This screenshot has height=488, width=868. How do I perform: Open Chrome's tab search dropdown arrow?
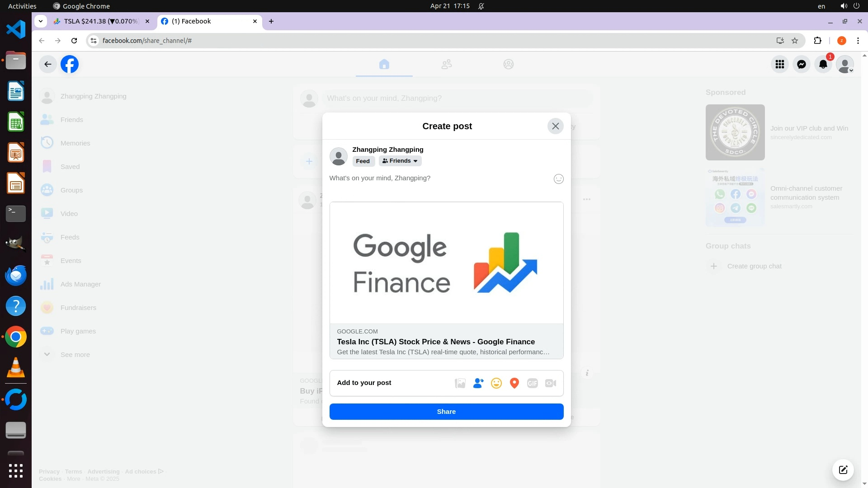click(x=41, y=21)
